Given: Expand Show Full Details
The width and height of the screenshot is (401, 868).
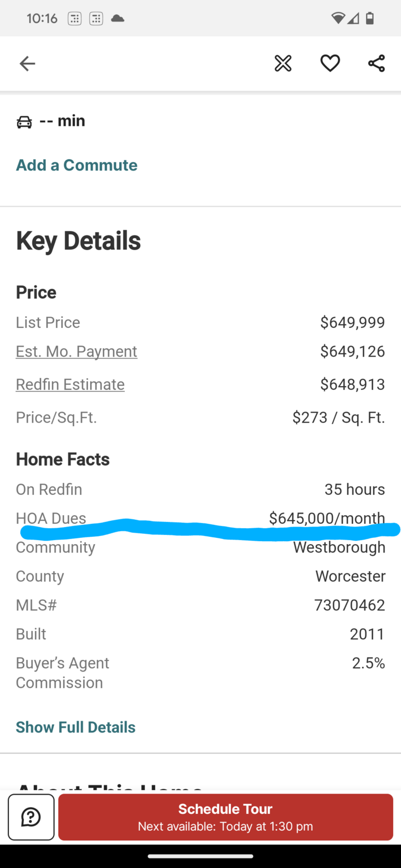Looking at the screenshot, I should [75, 727].
